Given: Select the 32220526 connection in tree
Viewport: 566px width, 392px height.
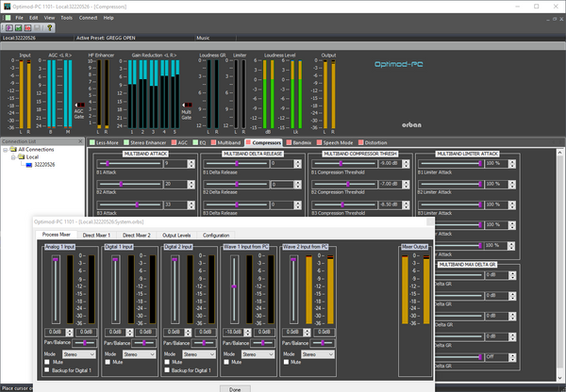Looking at the screenshot, I should (x=44, y=165).
